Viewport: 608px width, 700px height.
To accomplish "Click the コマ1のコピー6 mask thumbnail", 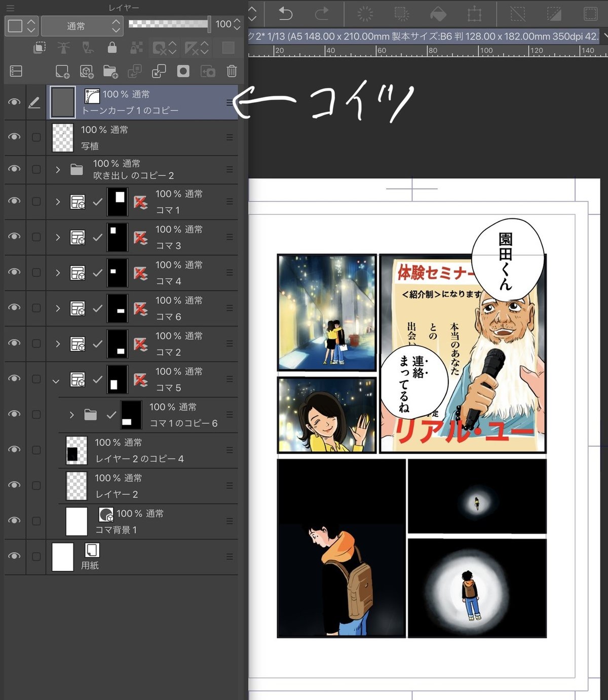I will click(131, 414).
